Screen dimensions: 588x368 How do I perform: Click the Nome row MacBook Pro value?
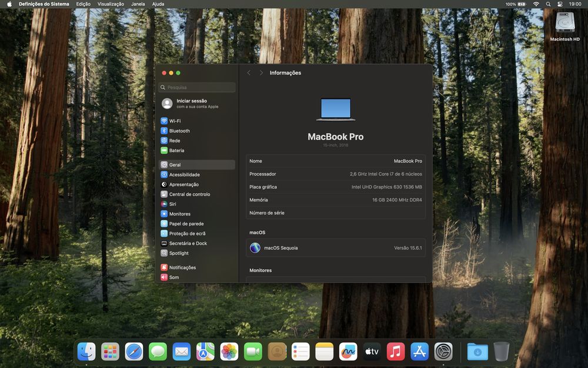(407, 161)
